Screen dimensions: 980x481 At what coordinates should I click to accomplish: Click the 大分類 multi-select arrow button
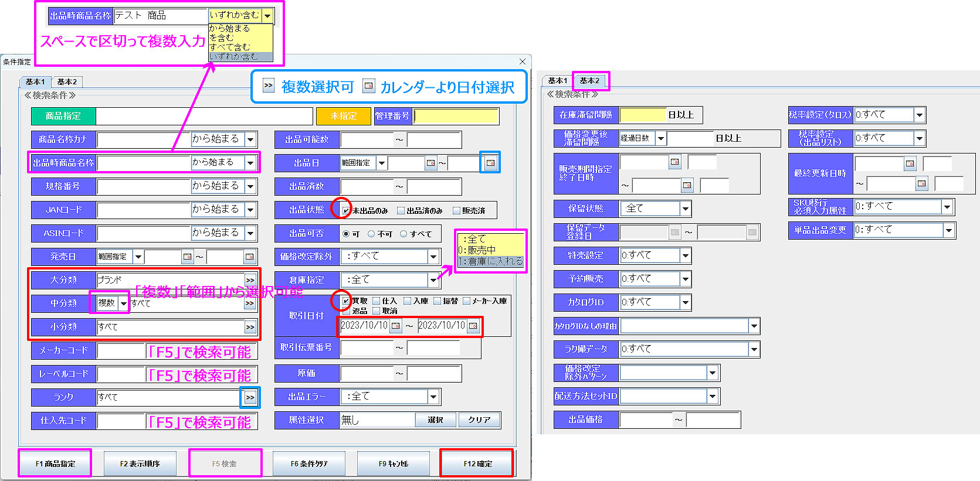point(250,280)
